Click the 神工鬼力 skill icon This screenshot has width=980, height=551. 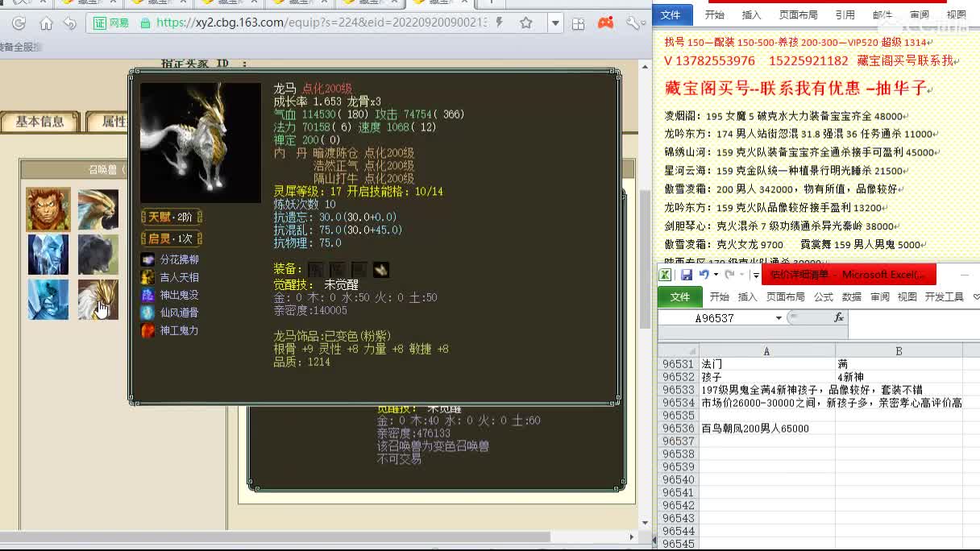point(147,330)
